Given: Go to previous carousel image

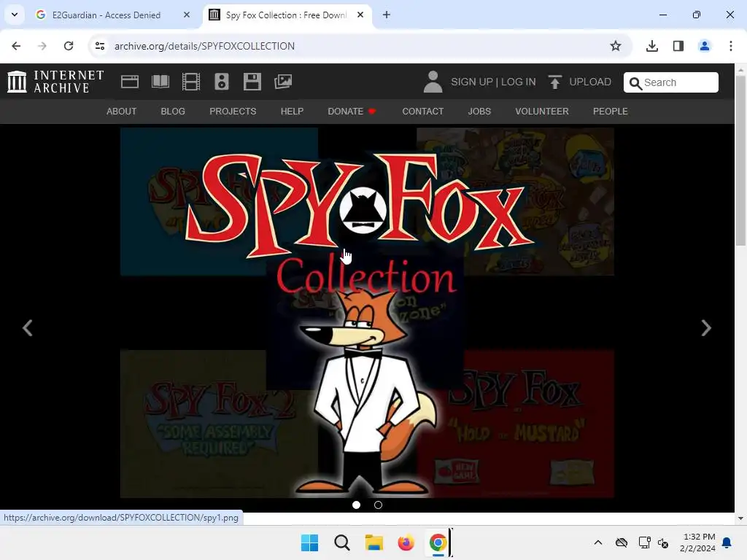Looking at the screenshot, I should [28, 327].
